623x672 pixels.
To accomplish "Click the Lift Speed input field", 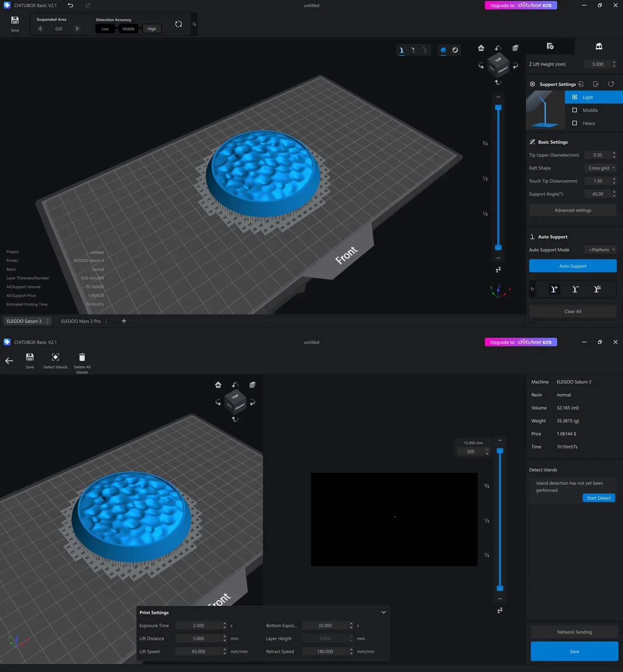I will coord(199,651).
